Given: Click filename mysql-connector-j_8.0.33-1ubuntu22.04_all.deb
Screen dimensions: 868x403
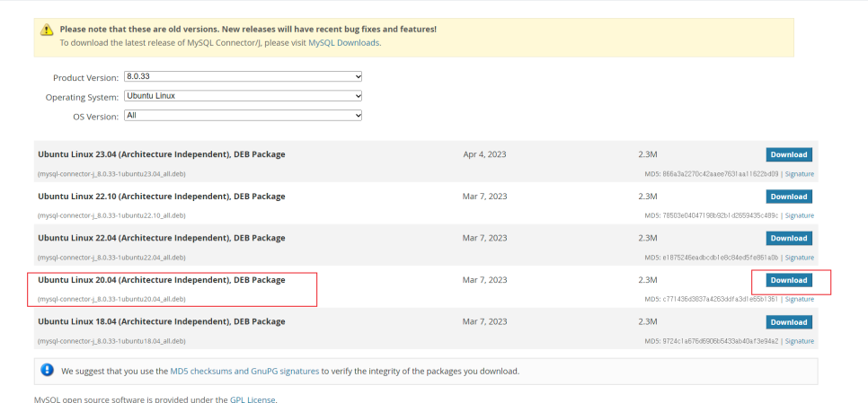Looking at the screenshot, I should 111,258.
